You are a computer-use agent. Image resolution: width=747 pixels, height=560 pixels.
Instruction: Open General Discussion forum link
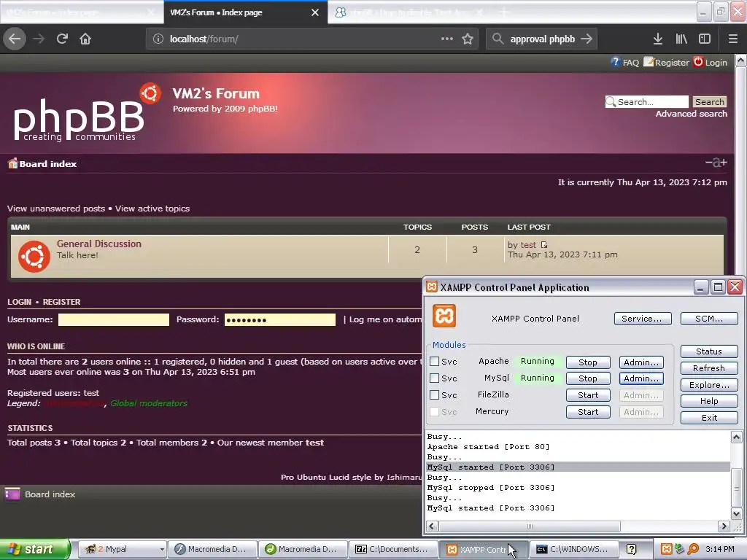pyautogui.click(x=99, y=244)
